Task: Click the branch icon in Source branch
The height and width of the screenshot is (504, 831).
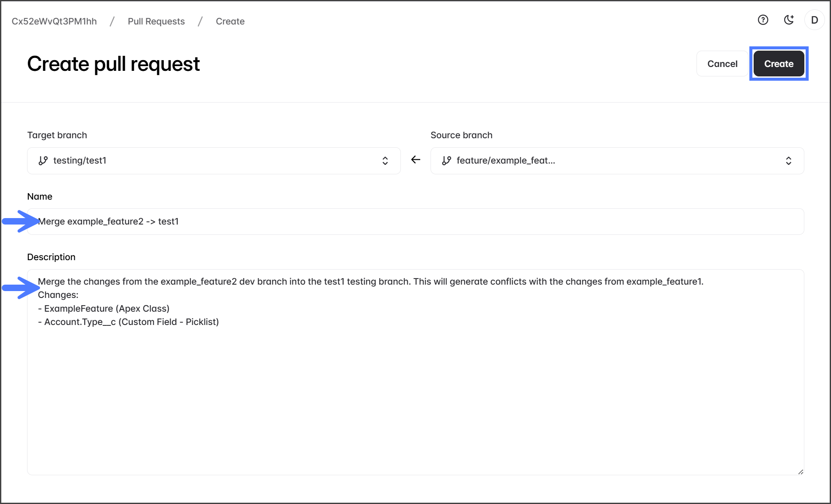Action: tap(446, 161)
